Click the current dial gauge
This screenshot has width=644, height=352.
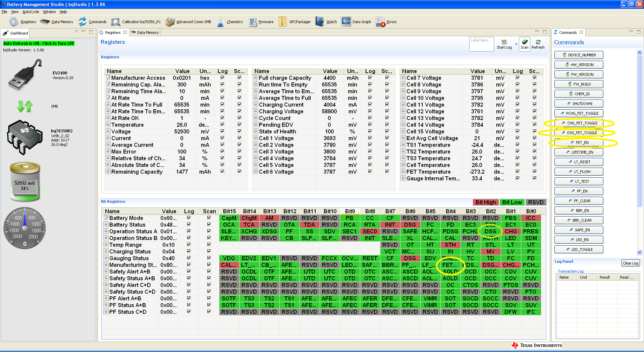point(25,228)
